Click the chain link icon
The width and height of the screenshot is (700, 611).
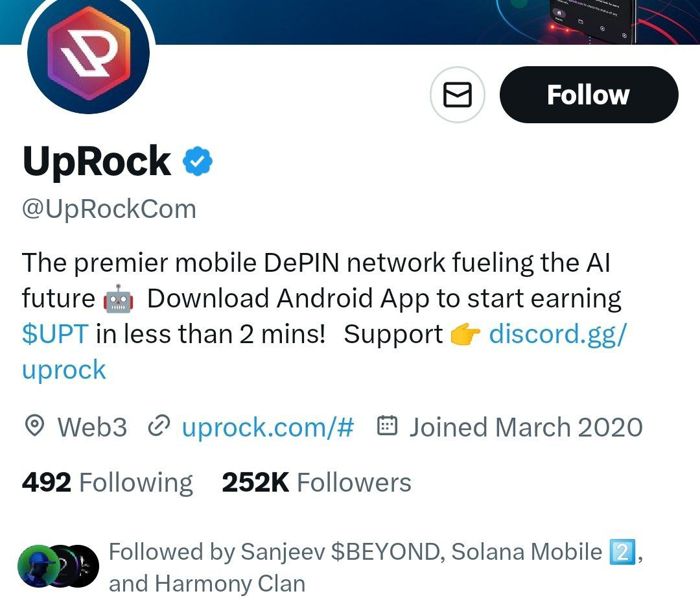159,425
